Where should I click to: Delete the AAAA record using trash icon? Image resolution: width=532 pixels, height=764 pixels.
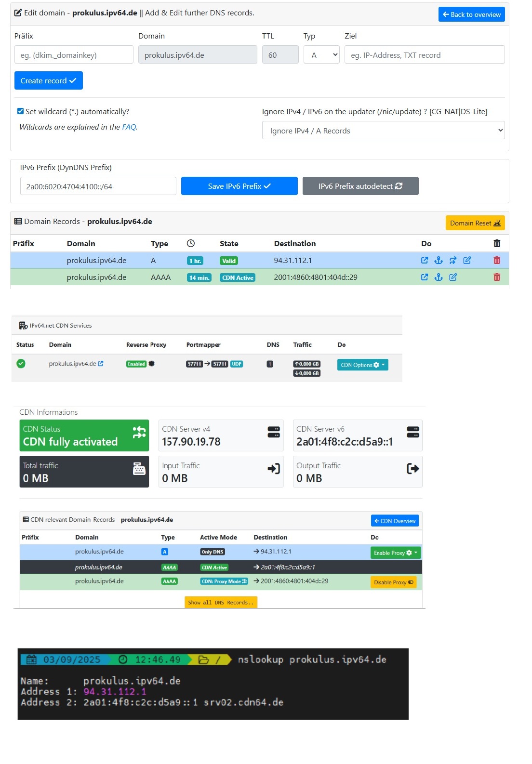pyautogui.click(x=497, y=277)
